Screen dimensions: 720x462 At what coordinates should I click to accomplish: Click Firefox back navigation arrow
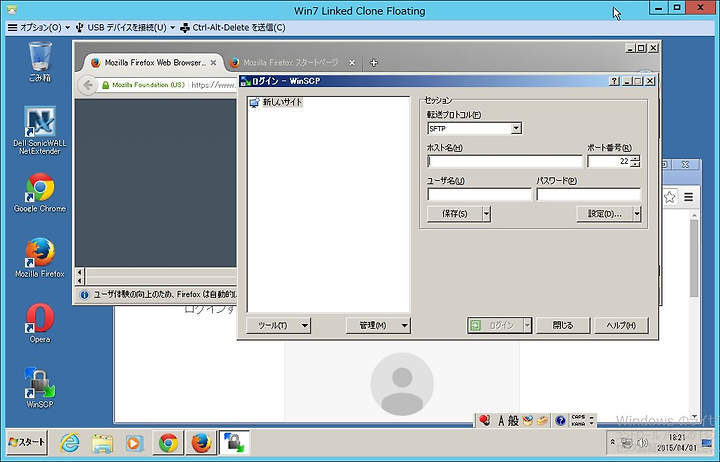click(87, 85)
